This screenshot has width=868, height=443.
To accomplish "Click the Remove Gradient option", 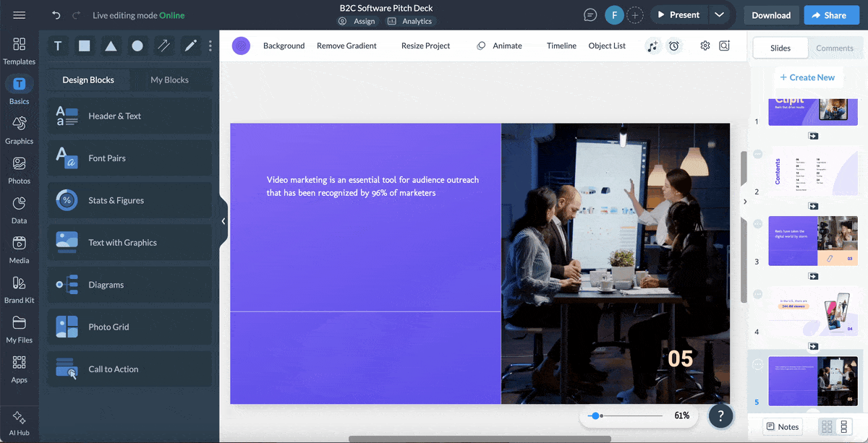I will pos(347,46).
